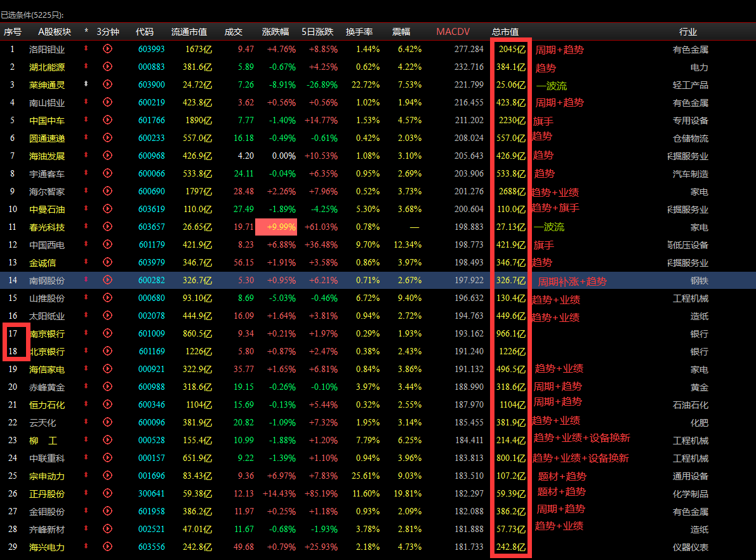Click industry cell 有色金属 in 洛阳钼业 row

pos(691,50)
